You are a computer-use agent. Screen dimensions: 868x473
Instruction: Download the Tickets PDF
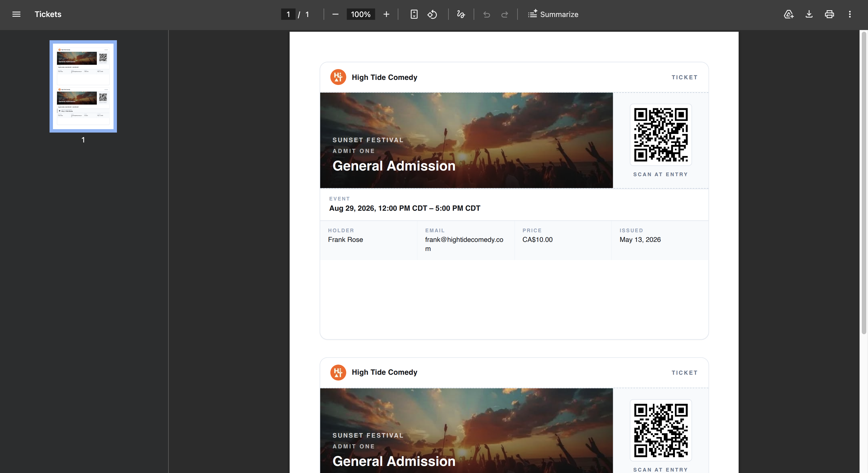[809, 14]
